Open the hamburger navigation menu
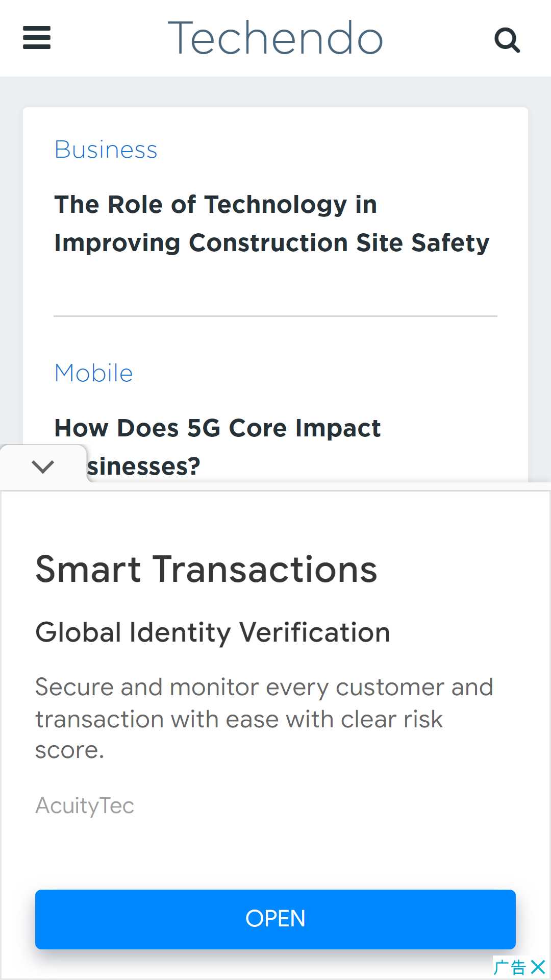The width and height of the screenshot is (551, 980). (x=37, y=38)
